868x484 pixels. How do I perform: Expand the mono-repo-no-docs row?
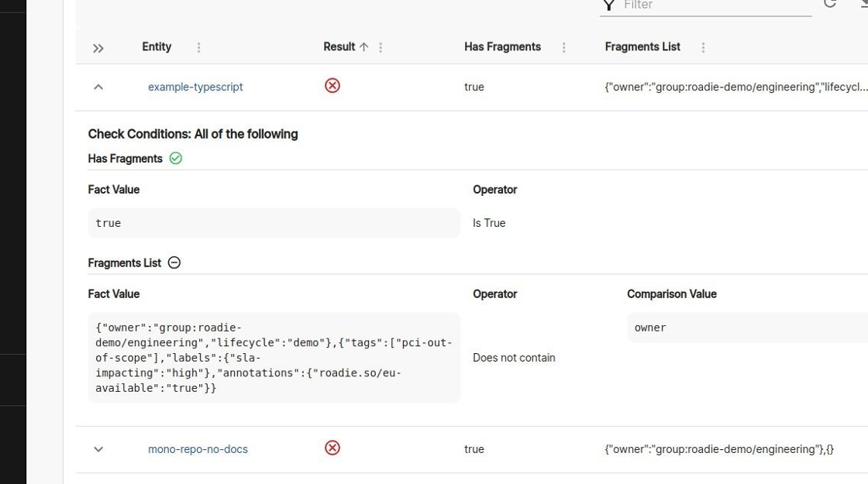point(98,449)
